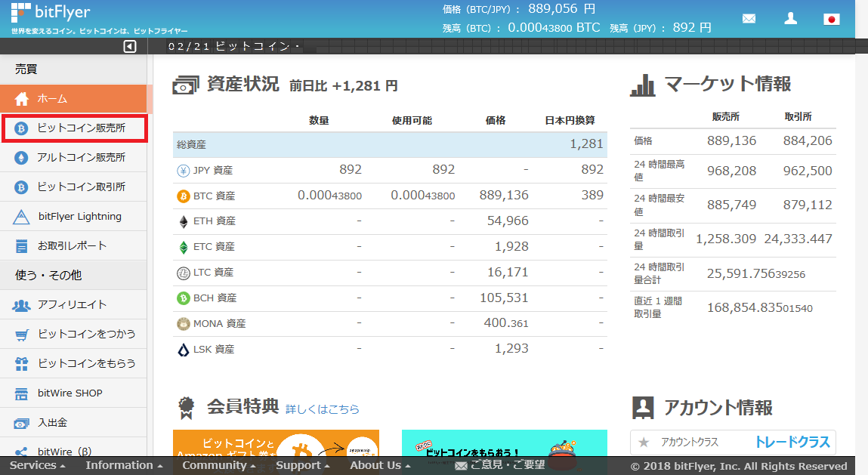Go to ホーム in the sidebar
Image resolution: width=868 pixels, height=475 pixels.
click(x=73, y=98)
